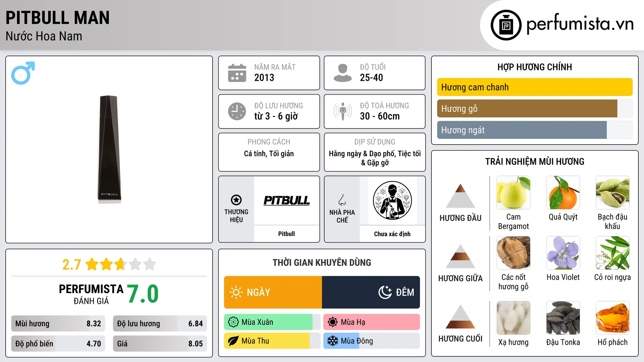The height and width of the screenshot is (362, 644).
Task: Select the yellow Hương cam chanh accord bar
Action: pyautogui.click(x=535, y=87)
